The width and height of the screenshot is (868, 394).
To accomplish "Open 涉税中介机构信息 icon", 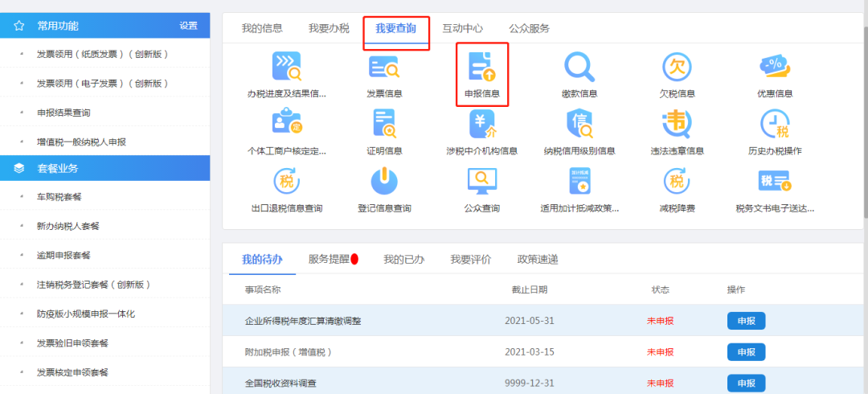I will coord(482,123).
